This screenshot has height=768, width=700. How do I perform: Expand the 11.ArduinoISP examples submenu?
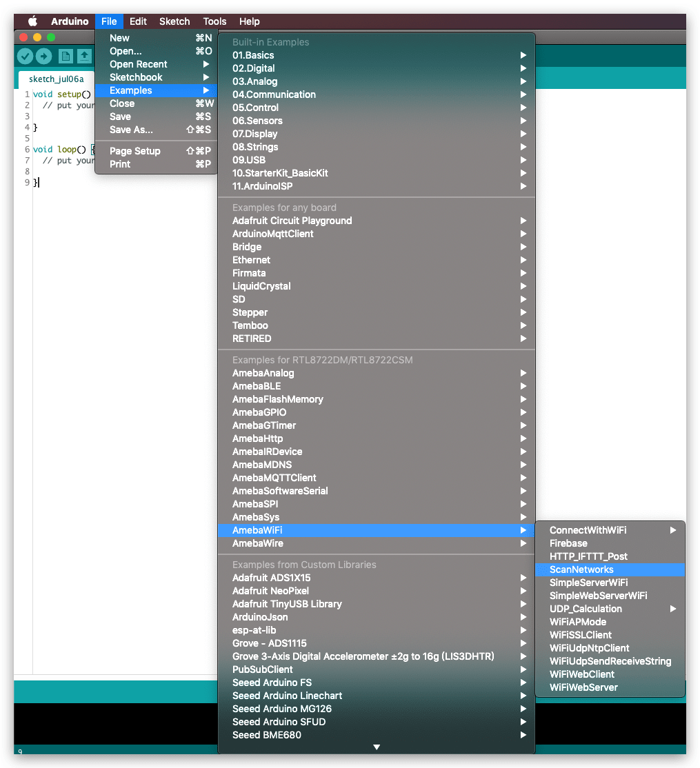(x=377, y=186)
